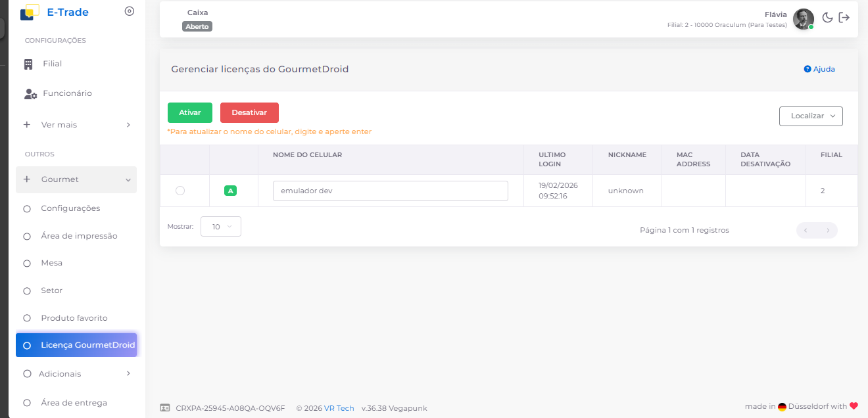Image resolution: width=868 pixels, height=418 pixels.
Task: Go to Produto favorito menu item
Action: [74, 318]
